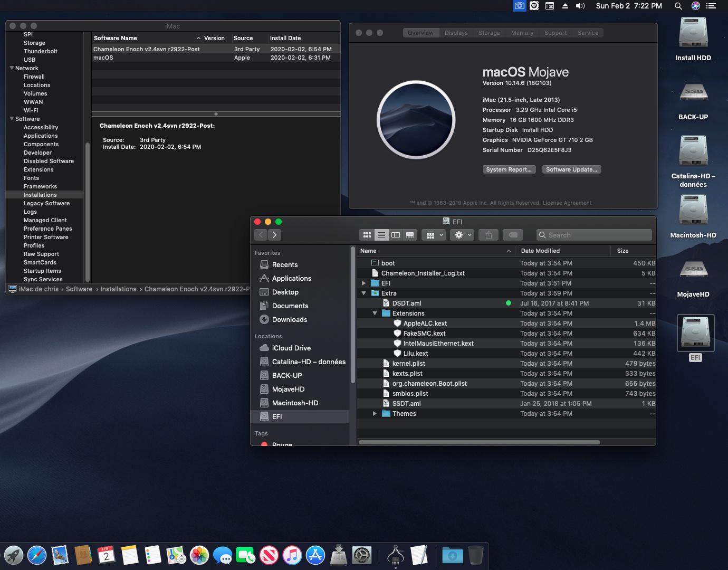Expand the Themes folder
Viewport: 728px width, 570px height.
(375, 414)
